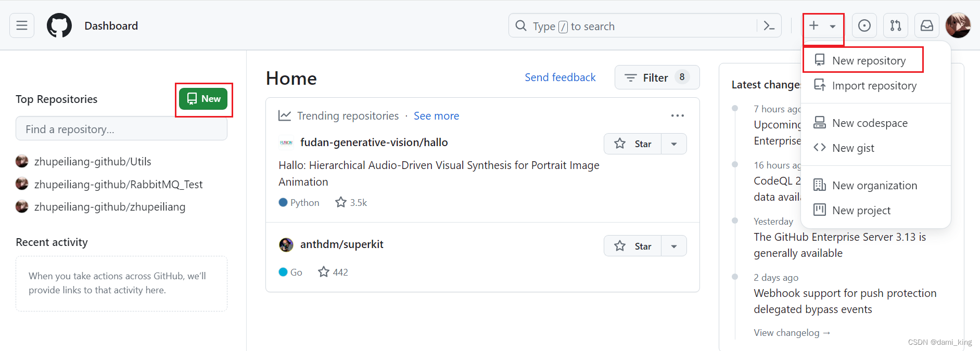
Task: Open the hamburger navigation menu
Action: (x=22, y=25)
